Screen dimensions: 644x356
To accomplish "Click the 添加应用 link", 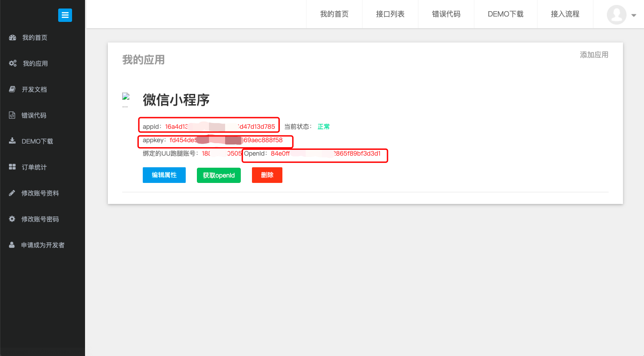I will 594,55.
